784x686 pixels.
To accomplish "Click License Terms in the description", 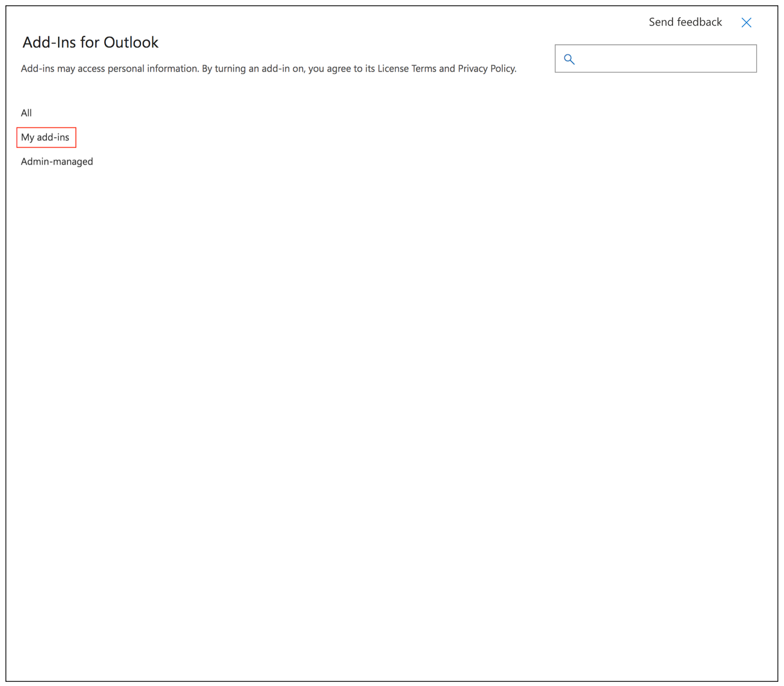I will pyautogui.click(x=406, y=68).
